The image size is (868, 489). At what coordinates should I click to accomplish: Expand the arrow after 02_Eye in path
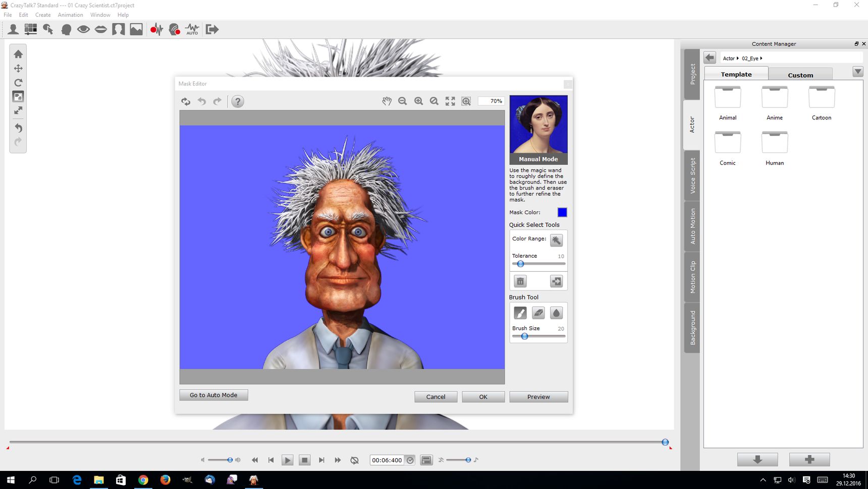761,58
